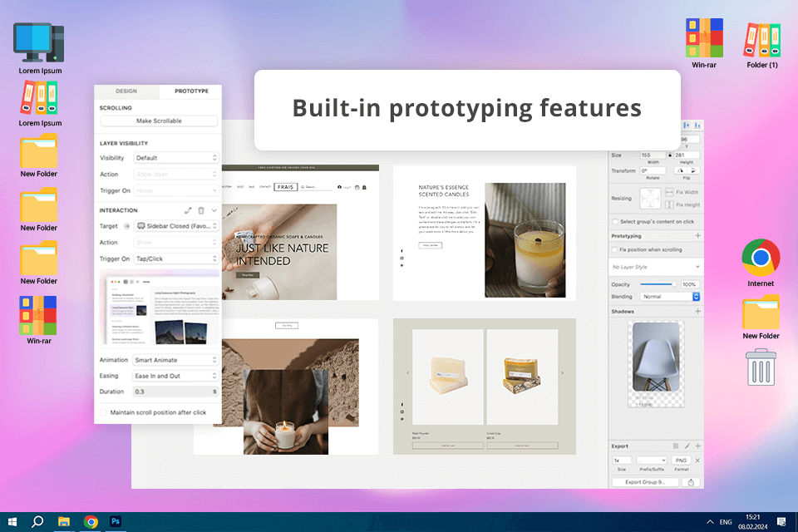
Task: Click the Export Group 9 button
Action: coord(645,482)
